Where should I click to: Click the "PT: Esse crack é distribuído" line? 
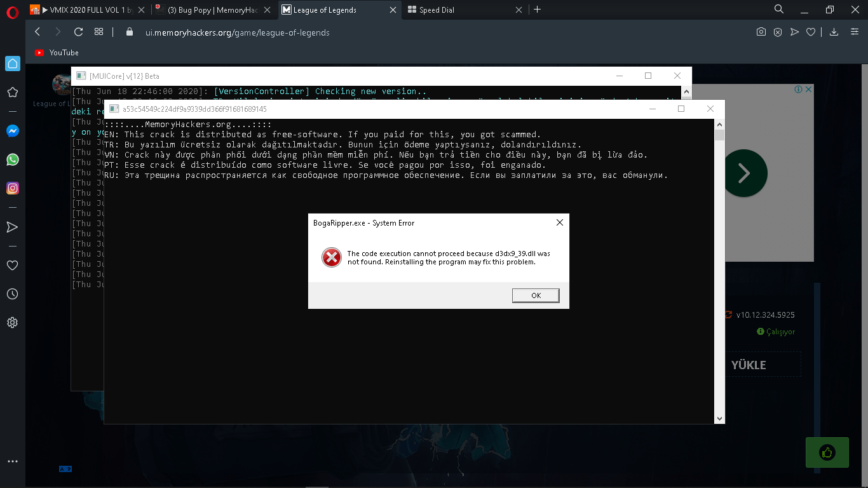pyautogui.click(x=325, y=165)
